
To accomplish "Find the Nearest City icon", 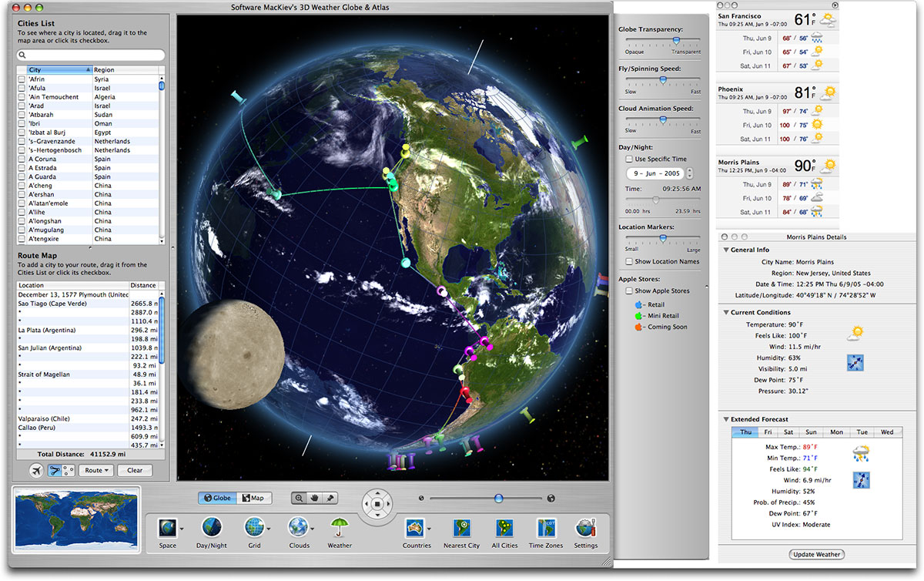I will (x=461, y=528).
